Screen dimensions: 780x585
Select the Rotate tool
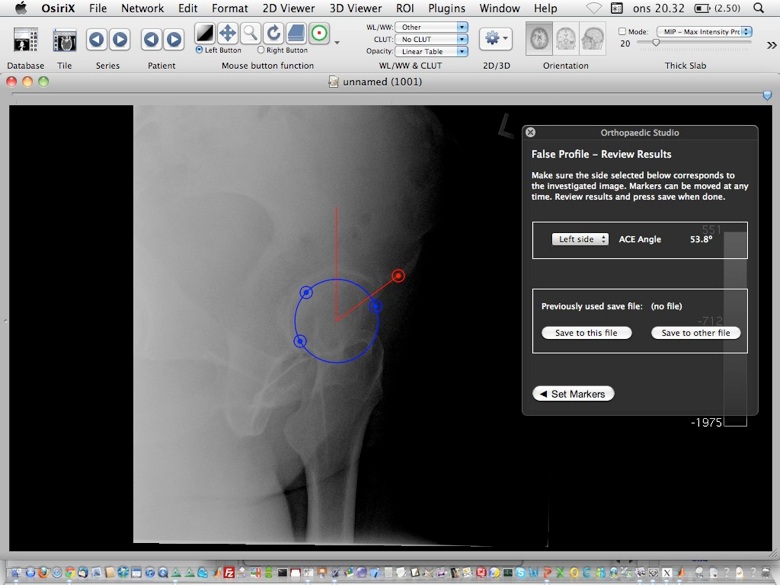[273, 33]
